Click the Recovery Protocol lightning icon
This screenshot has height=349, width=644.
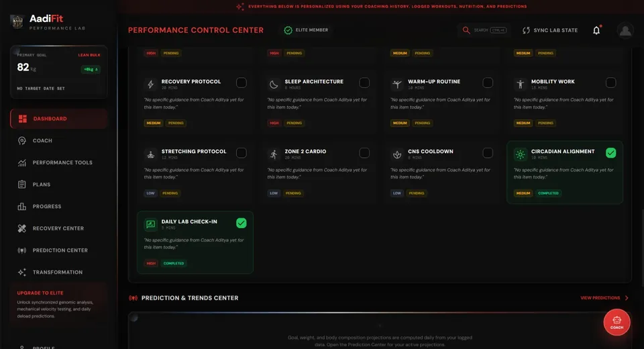click(x=151, y=85)
